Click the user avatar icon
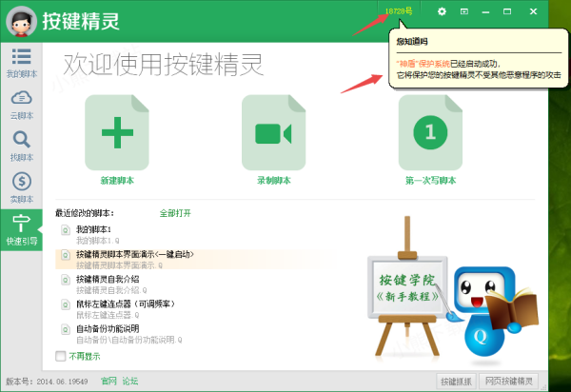The width and height of the screenshot is (571, 392). (21, 21)
